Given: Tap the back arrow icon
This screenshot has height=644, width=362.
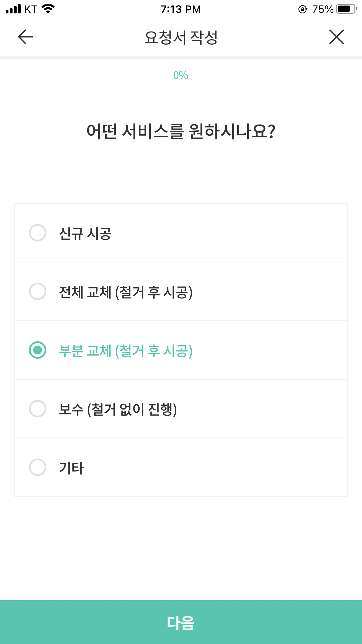Looking at the screenshot, I should 25,37.
